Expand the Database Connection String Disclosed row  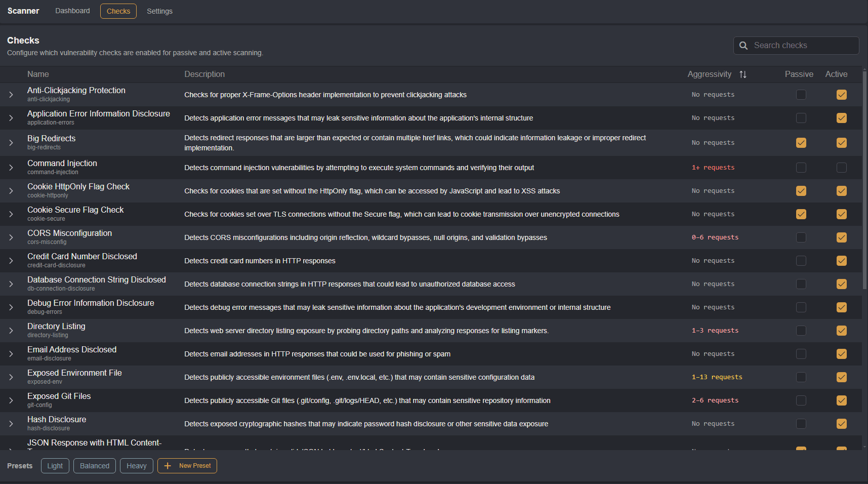pyautogui.click(x=11, y=284)
